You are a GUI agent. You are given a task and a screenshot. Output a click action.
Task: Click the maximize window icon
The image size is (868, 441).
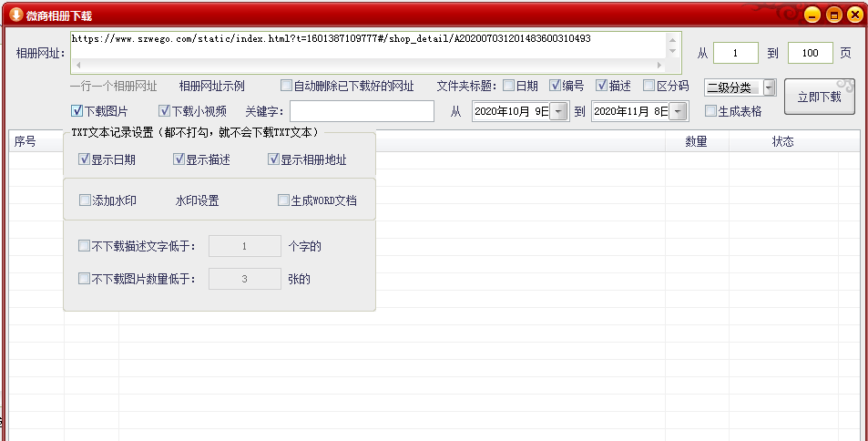(x=833, y=15)
